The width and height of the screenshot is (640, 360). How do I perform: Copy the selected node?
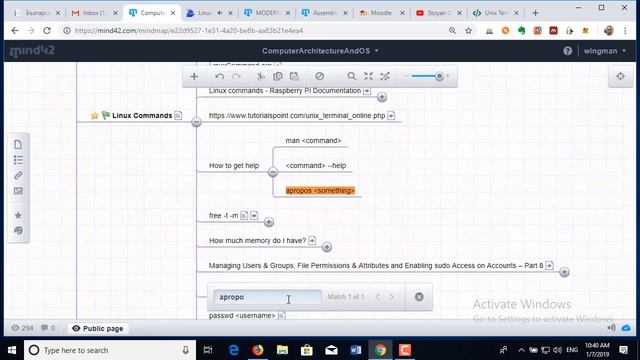(x=278, y=76)
